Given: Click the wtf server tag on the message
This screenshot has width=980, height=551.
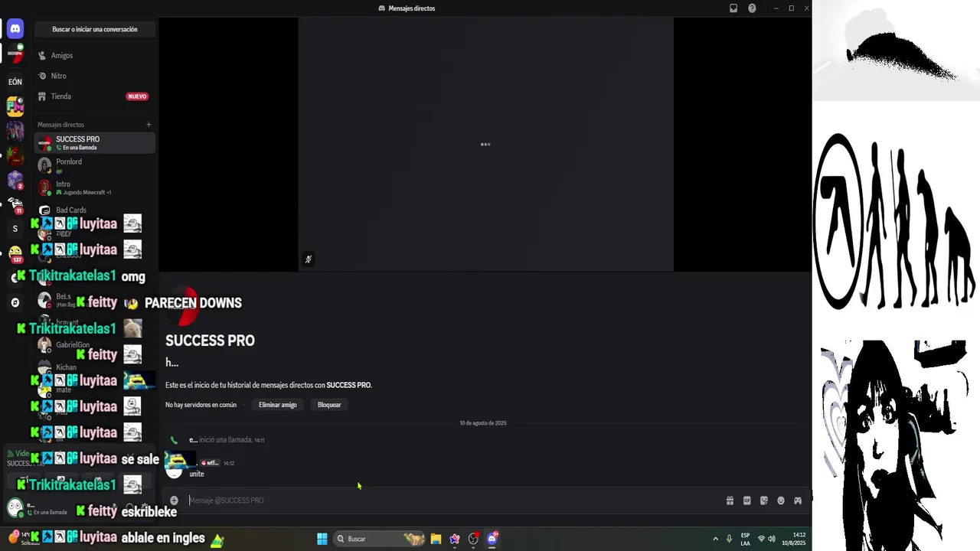Looking at the screenshot, I should tap(210, 463).
